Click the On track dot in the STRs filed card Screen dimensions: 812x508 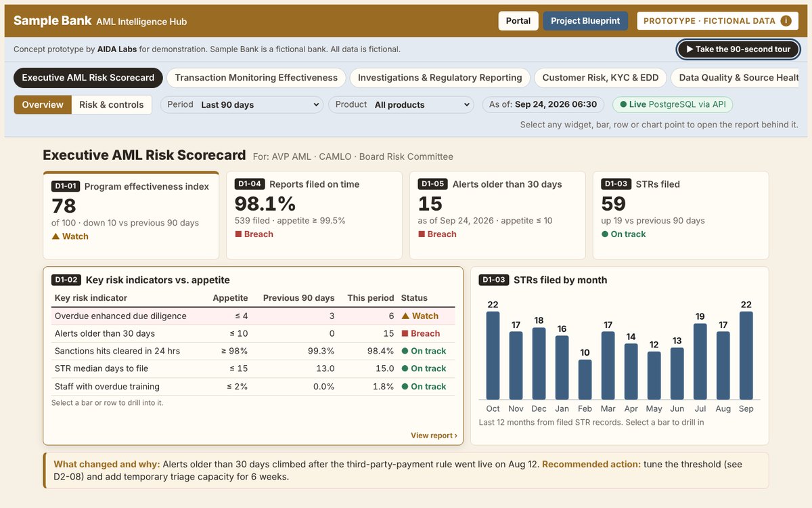[605, 234]
